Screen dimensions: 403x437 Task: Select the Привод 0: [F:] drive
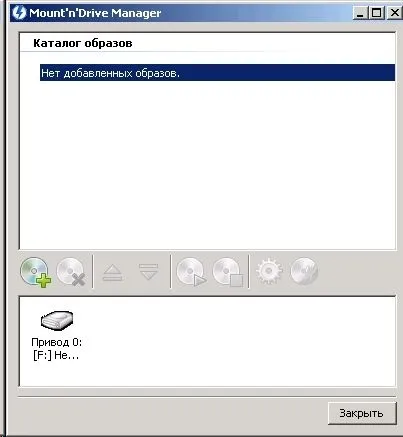coord(56,335)
